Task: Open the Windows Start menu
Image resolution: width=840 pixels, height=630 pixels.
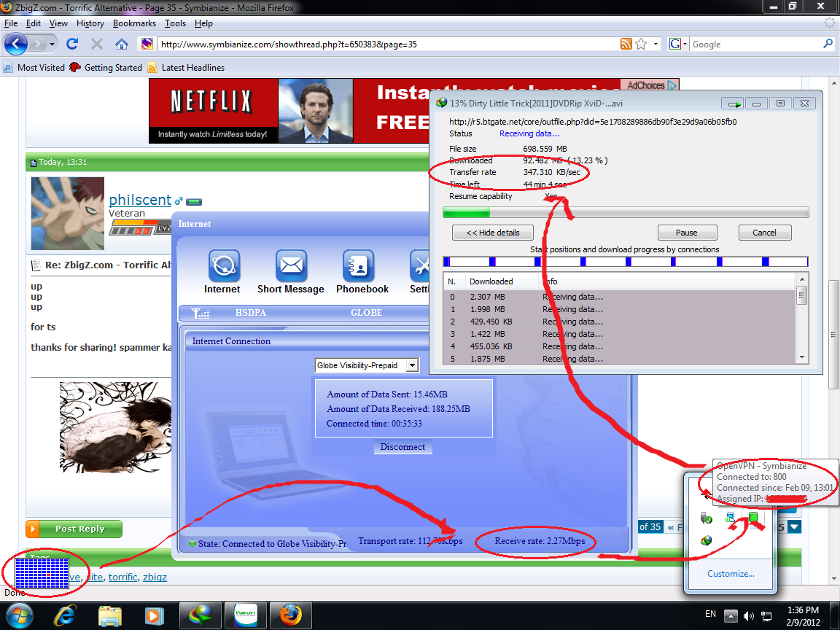Action: pyautogui.click(x=19, y=616)
